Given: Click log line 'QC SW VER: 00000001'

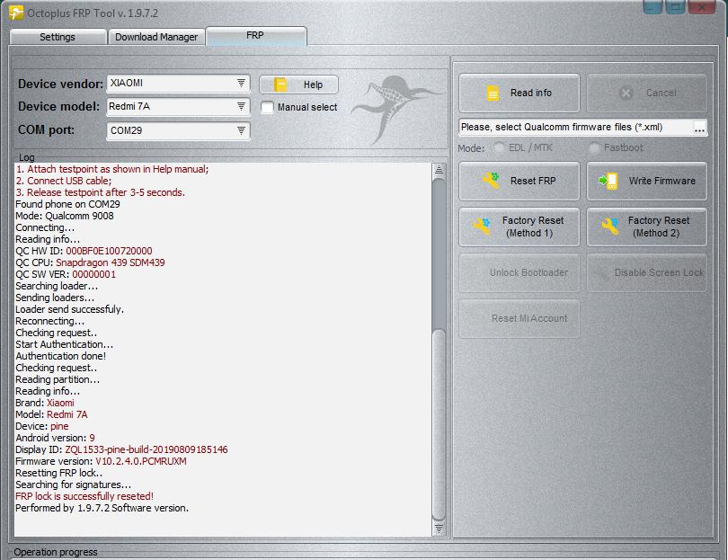Looking at the screenshot, I should 66,274.
